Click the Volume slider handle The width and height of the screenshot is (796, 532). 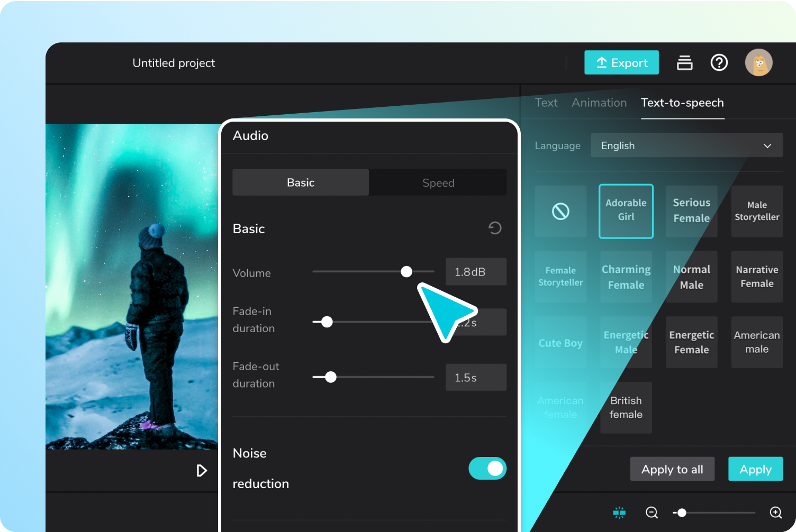(x=406, y=272)
